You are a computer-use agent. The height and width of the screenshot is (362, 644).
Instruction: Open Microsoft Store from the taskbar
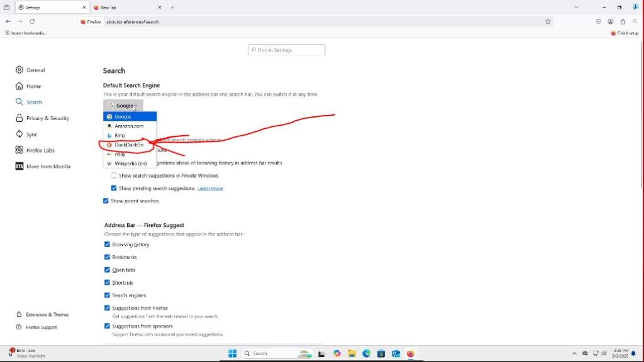pos(381,353)
